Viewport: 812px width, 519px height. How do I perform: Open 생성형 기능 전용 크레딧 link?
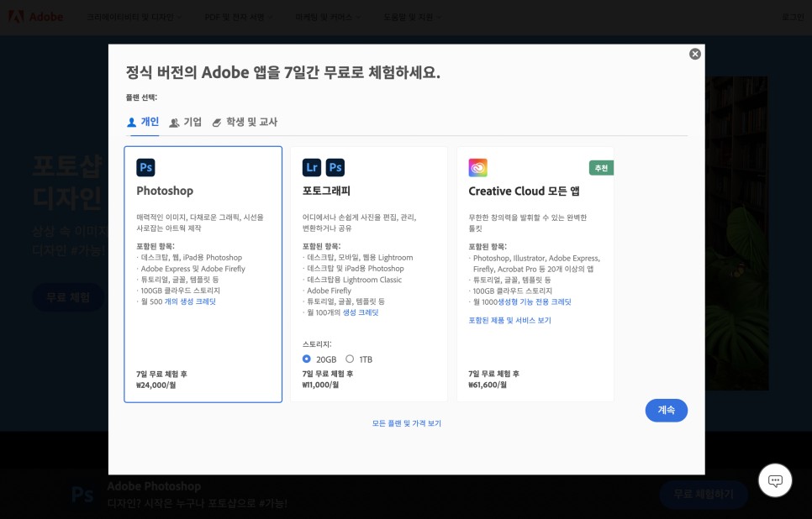[534, 301]
